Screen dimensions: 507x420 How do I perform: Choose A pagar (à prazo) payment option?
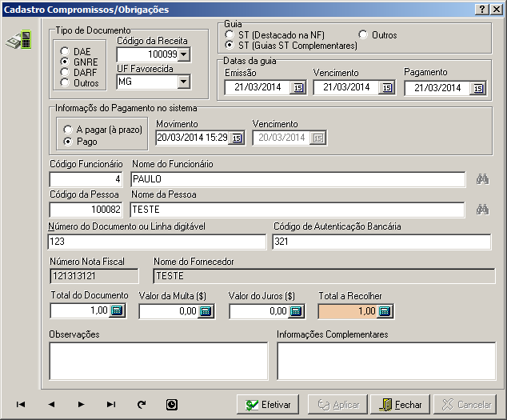tap(66, 129)
